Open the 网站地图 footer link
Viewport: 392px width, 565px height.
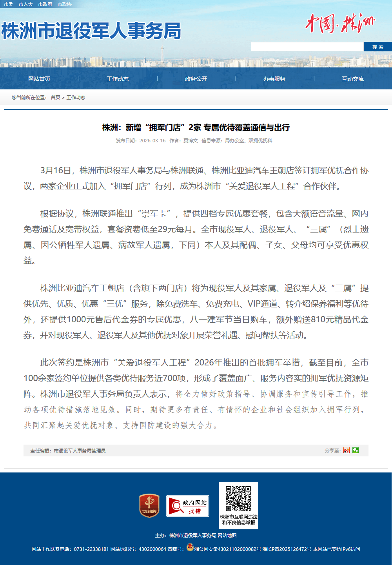(227, 536)
